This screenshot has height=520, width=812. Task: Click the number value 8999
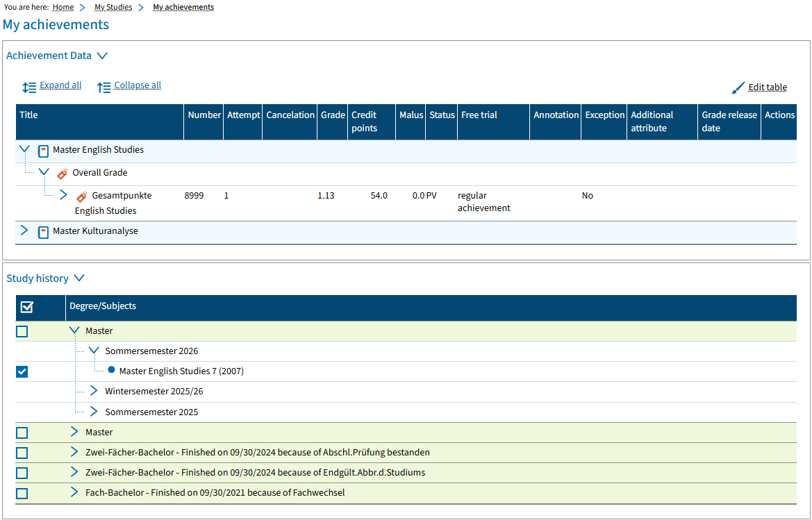(x=194, y=196)
